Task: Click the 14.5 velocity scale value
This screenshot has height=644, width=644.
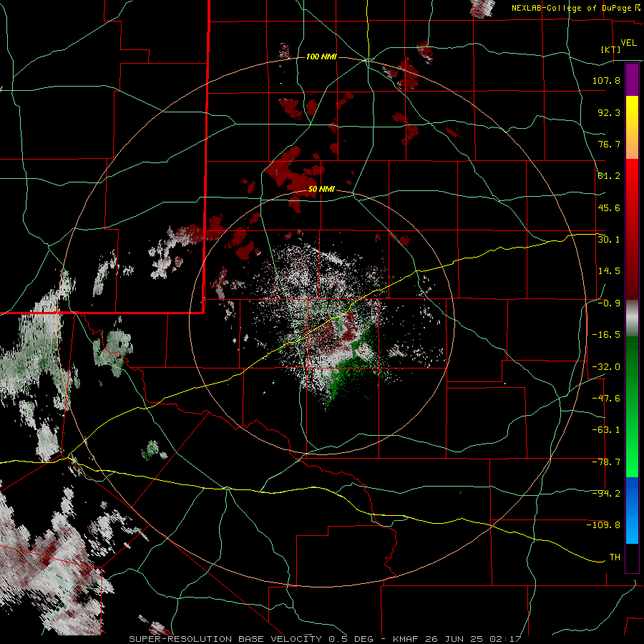Action: pos(609,271)
